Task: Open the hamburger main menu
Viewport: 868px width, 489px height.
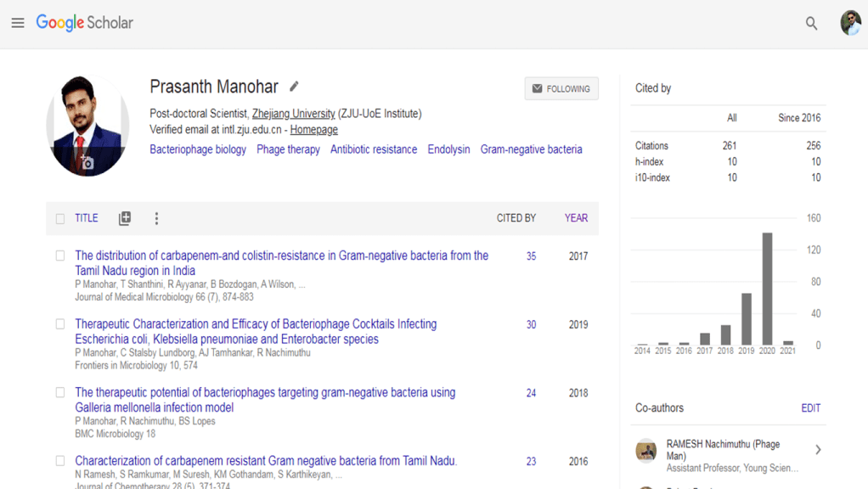Action: tap(18, 23)
